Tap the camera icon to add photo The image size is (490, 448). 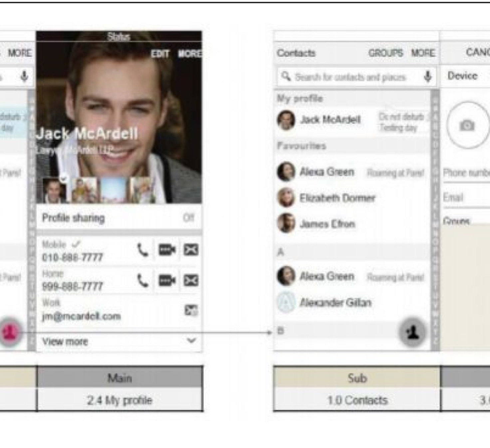point(467,125)
